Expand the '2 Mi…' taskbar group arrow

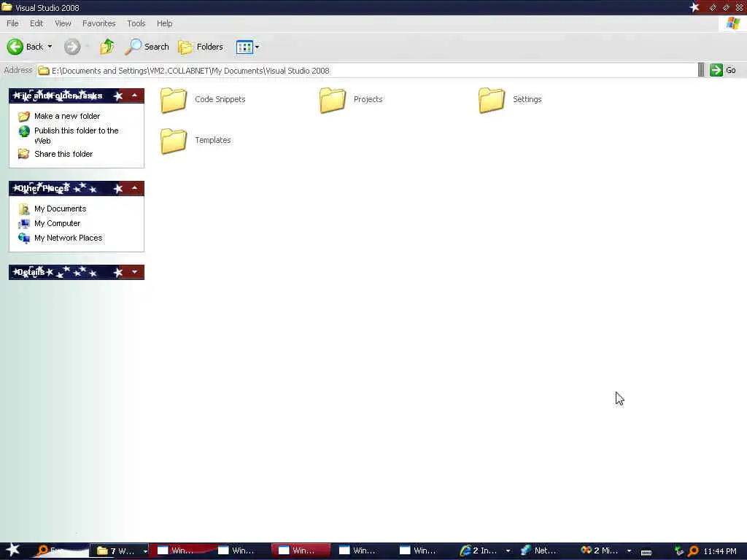(x=629, y=551)
